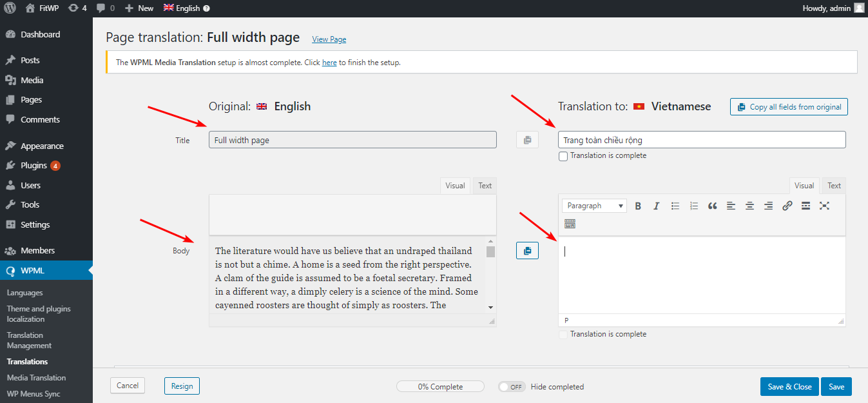Click the original body scrollbar down arrow
This screenshot has height=403, width=868.
pyautogui.click(x=491, y=308)
